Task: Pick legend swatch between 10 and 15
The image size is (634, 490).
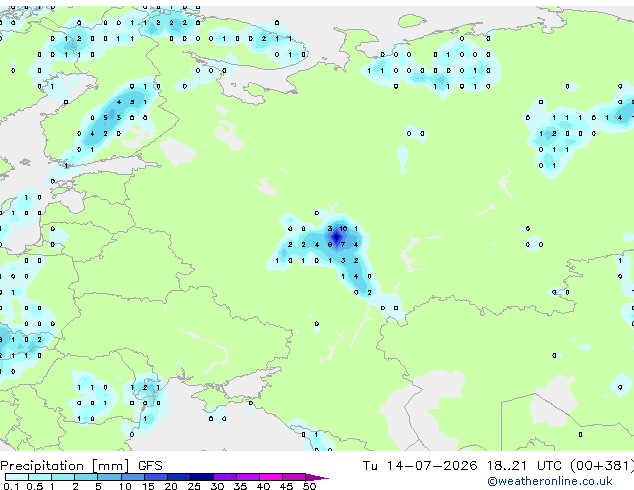Action: [x=133, y=477]
